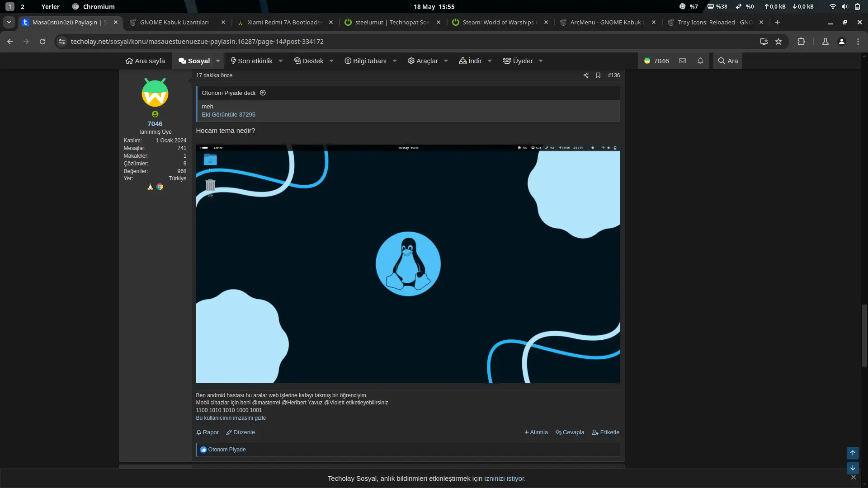Screen dimensions: 868x488
Task: Click Rapor to report the post
Action: coord(208,432)
